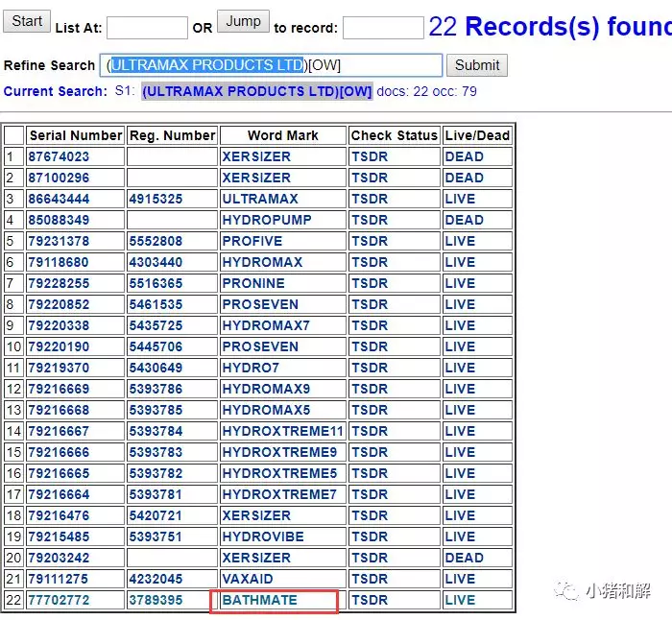Open serial number 87674023

pos(59,156)
